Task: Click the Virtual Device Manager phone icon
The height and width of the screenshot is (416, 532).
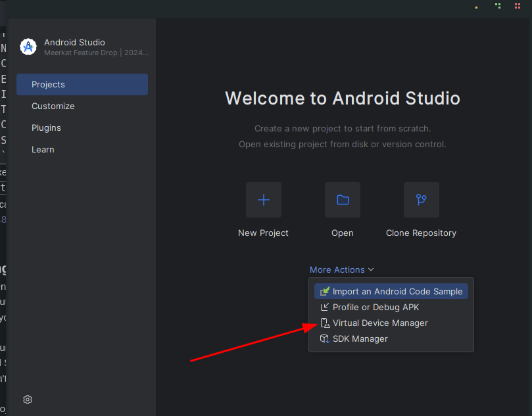Action: click(x=325, y=323)
